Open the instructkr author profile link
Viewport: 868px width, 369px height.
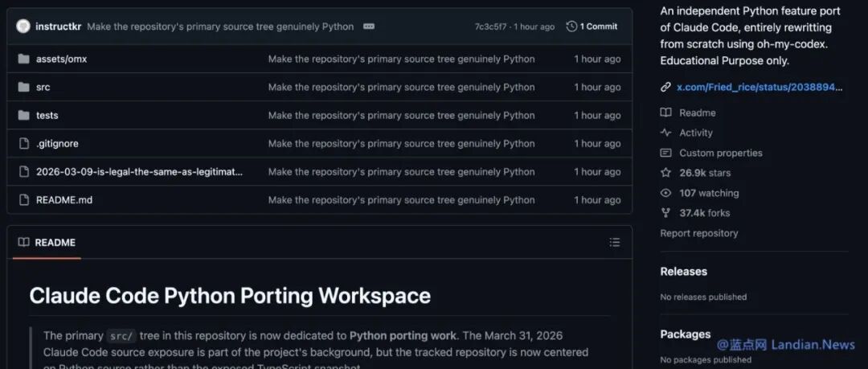[x=58, y=26]
